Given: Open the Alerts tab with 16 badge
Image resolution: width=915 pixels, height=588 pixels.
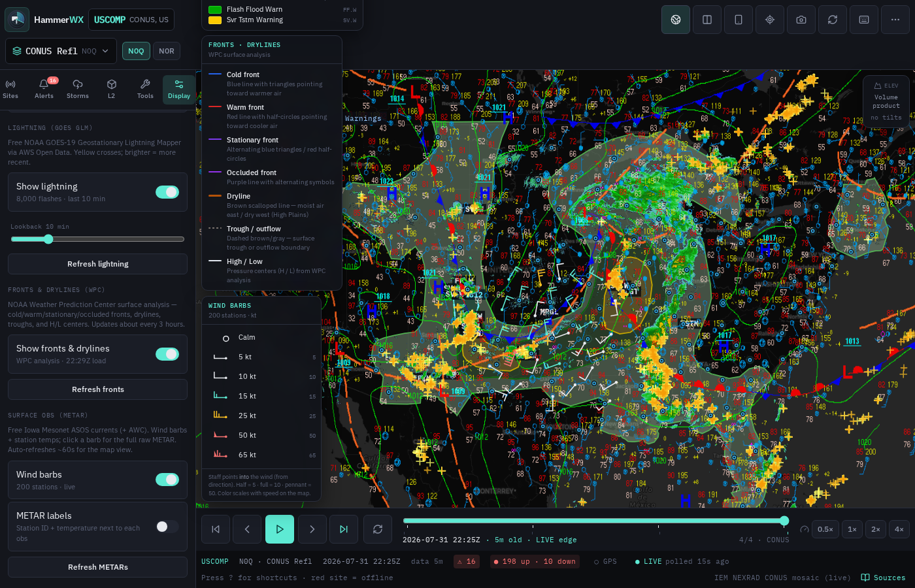Looking at the screenshot, I should click(x=44, y=89).
